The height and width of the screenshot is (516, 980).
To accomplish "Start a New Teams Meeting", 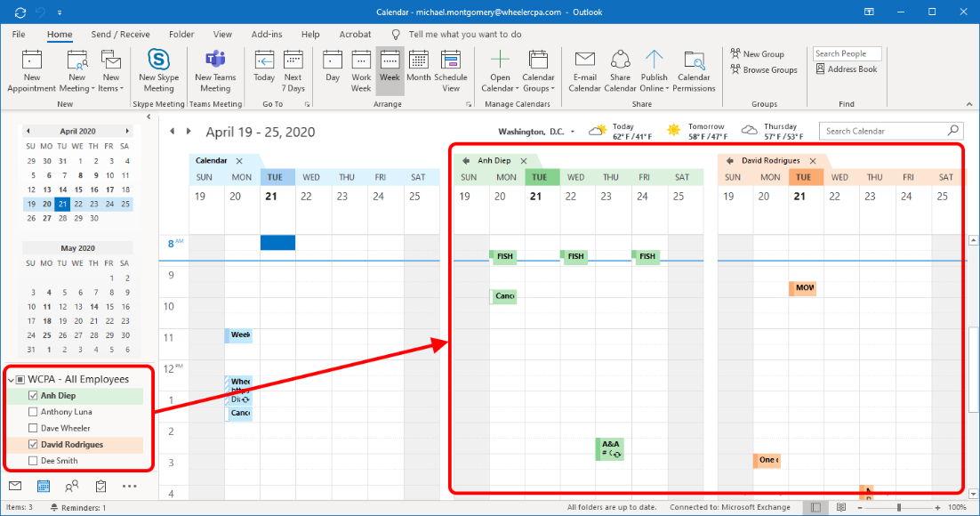I will 215,71.
